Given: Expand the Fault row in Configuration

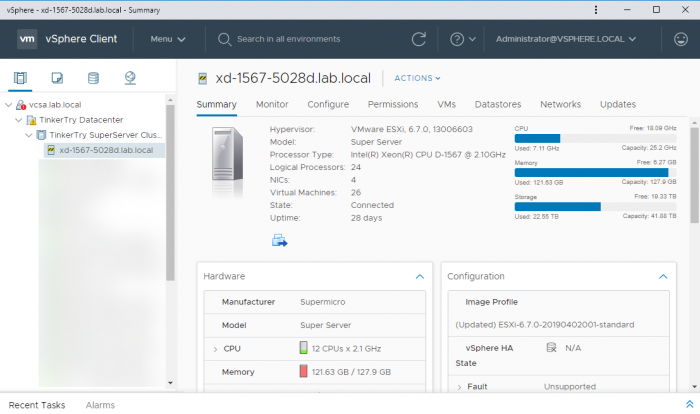Looking at the screenshot, I should tap(459, 387).
